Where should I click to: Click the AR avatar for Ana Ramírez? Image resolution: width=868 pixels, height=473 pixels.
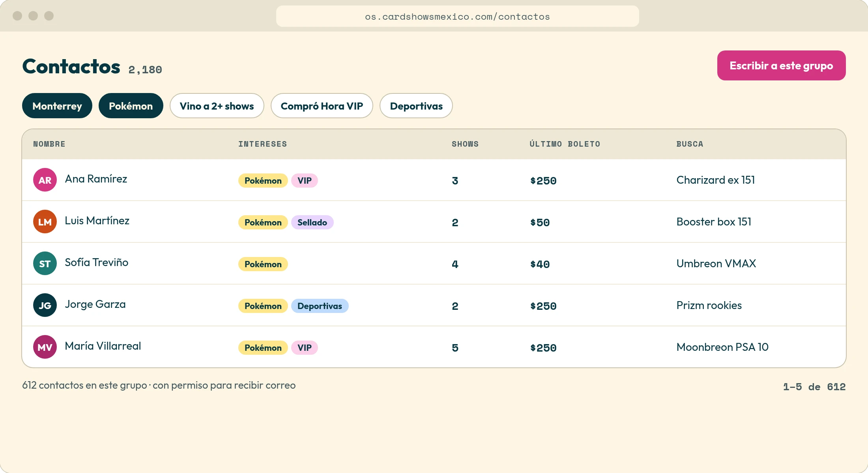tap(45, 180)
